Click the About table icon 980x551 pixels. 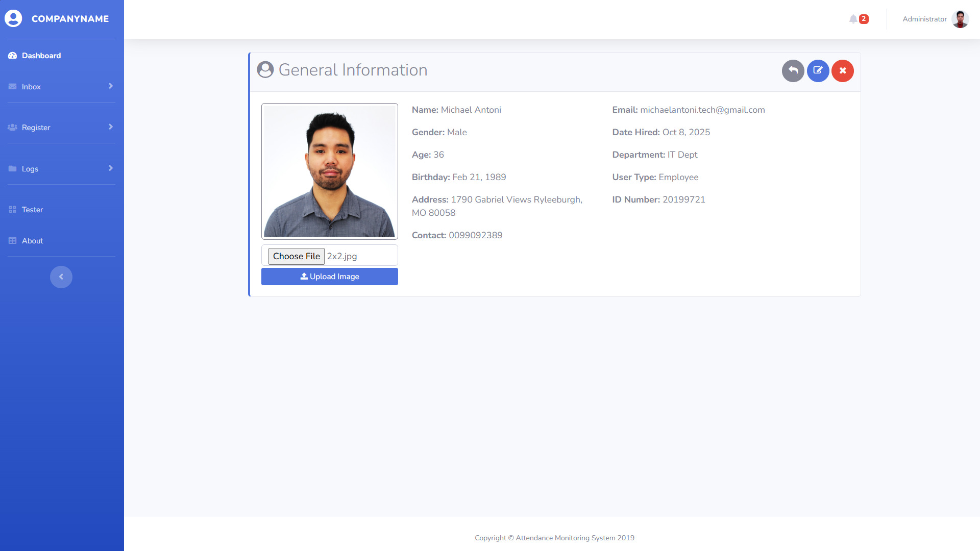(12, 241)
